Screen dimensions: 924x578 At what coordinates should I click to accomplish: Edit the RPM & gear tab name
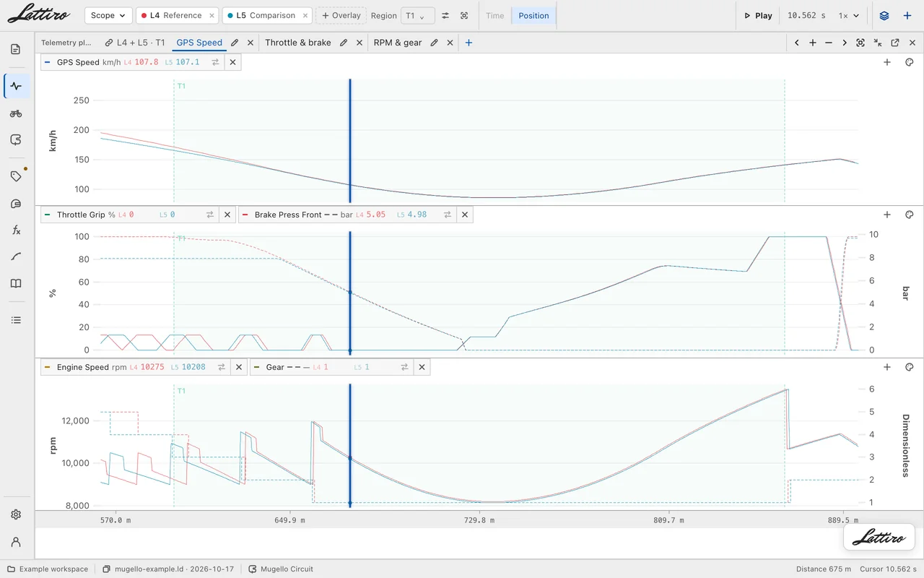click(434, 43)
